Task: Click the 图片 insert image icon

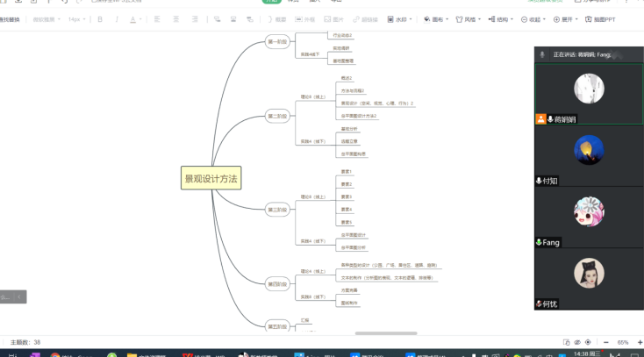Action: pos(334,18)
